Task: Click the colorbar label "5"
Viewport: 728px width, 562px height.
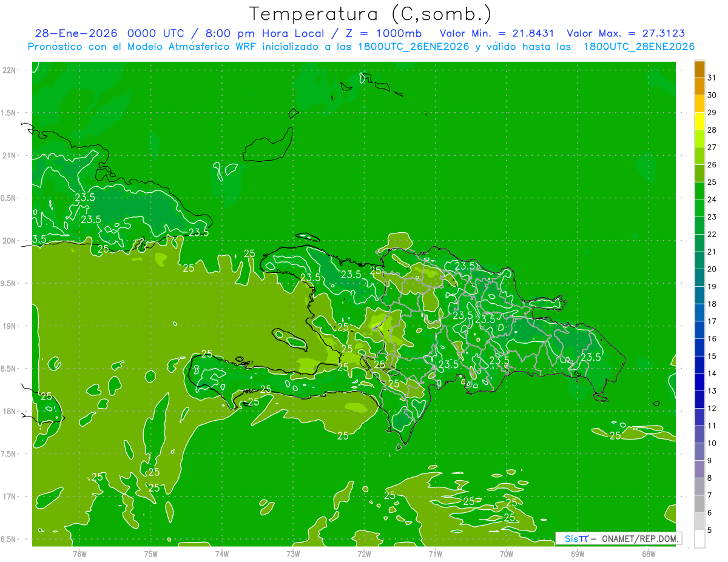Action: 710,530
